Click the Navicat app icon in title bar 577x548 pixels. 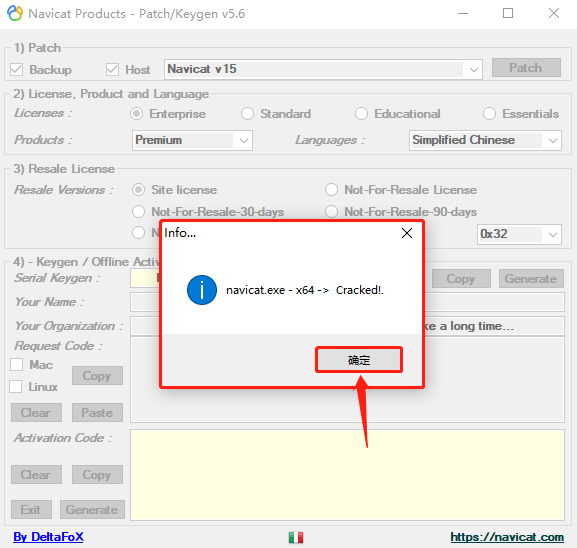coord(15,14)
